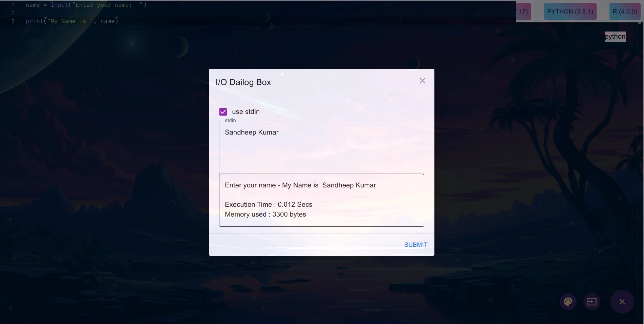Click the I/O Dailog Box title
Screen dimensions: 644x324
pos(243,82)
